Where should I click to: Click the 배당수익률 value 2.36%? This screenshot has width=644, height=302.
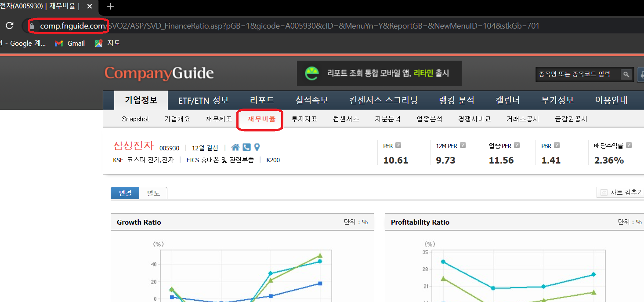tap(609, 160)
